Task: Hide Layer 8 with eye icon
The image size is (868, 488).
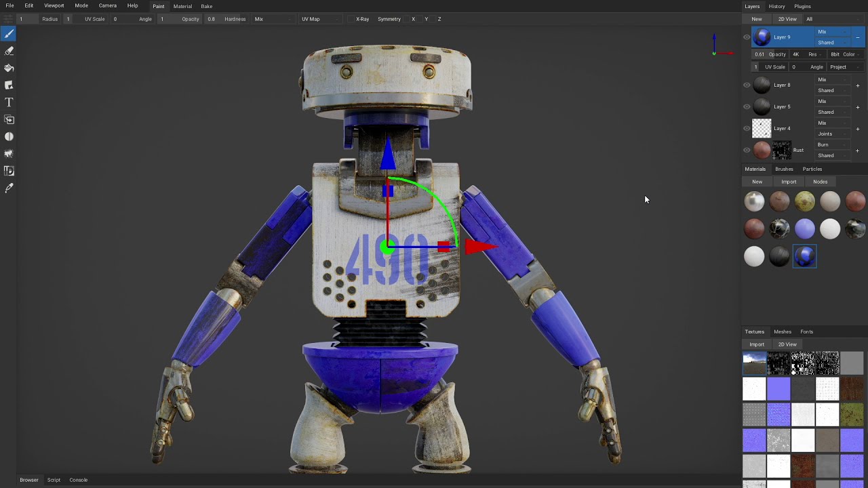Action: tap(747, 85)
